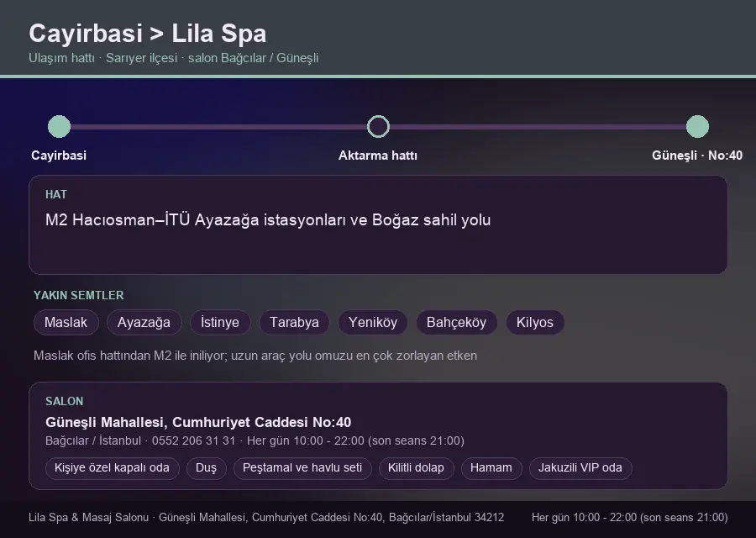756x538 pixels.
Task: Click the Cayirbasi label under route line
Action: click(x=59, y=156)
